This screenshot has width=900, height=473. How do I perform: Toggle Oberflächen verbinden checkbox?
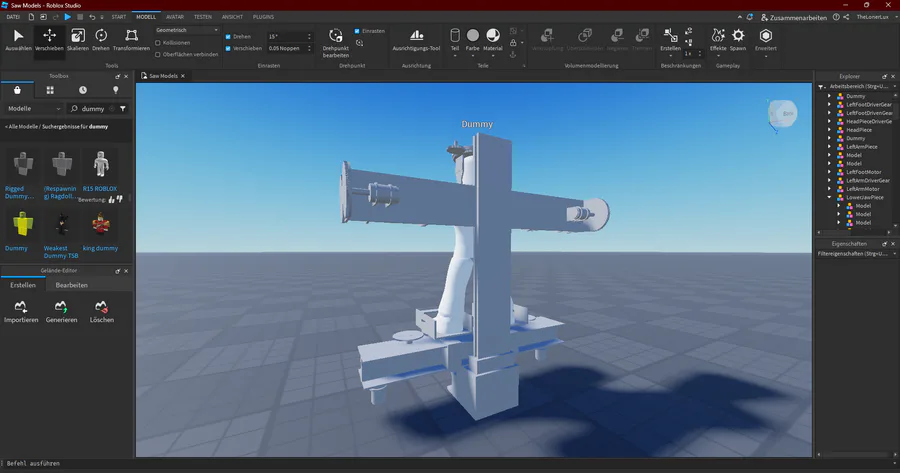pos(158,55)
